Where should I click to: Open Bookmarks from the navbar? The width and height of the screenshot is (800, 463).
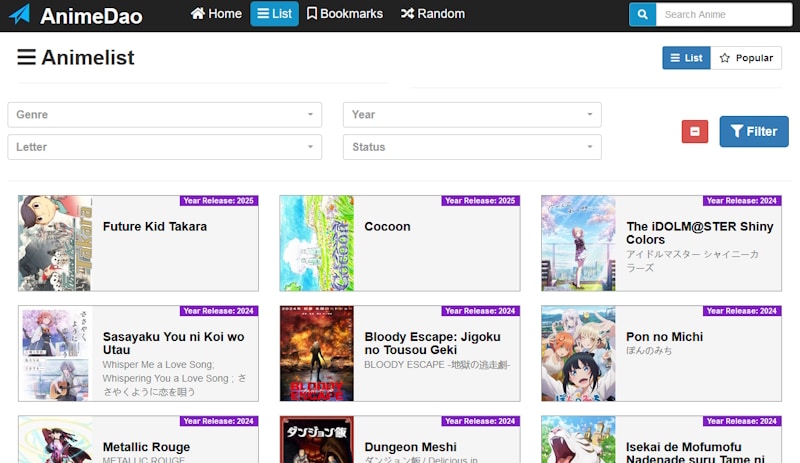(x=345, y=14)
